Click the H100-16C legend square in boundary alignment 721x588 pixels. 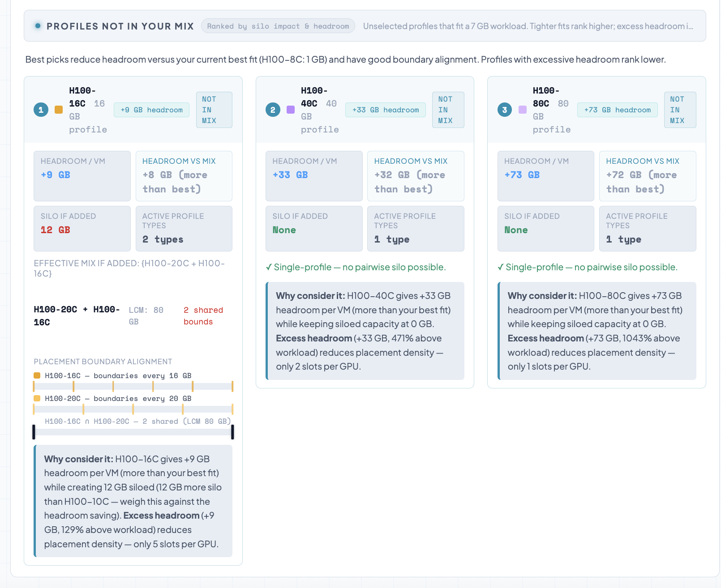[37, 375]
